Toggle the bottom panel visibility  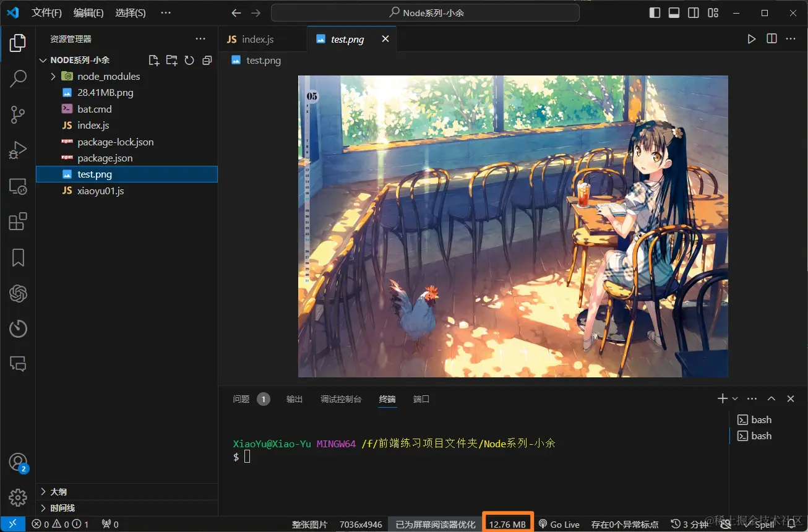pyautogui.click(x=674, y=12)
